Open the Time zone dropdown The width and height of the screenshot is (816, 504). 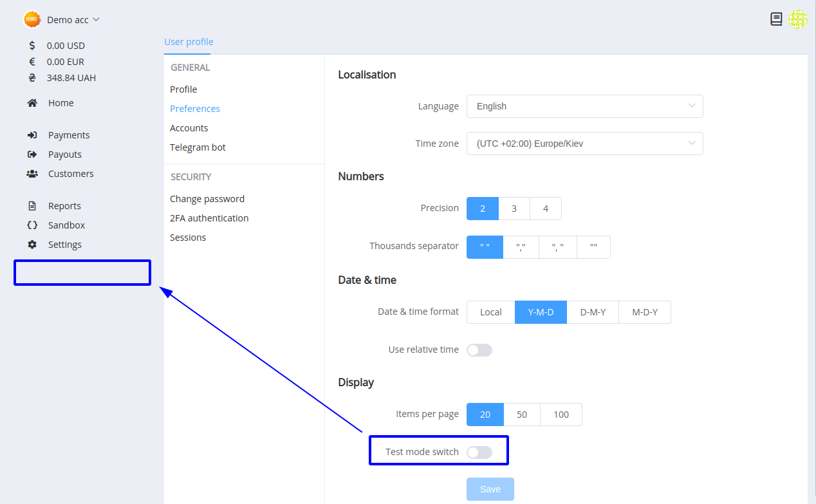(584, 144)
